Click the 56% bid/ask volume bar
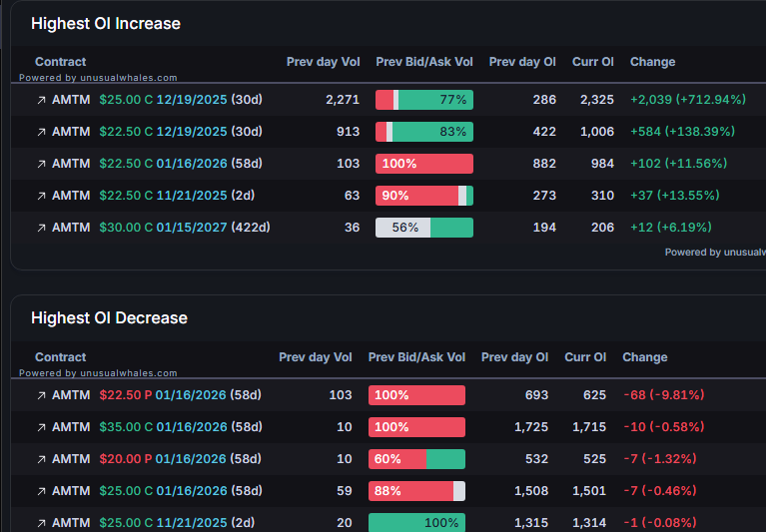Viewport: 766px width, 532px height. (x=424, y=228)
